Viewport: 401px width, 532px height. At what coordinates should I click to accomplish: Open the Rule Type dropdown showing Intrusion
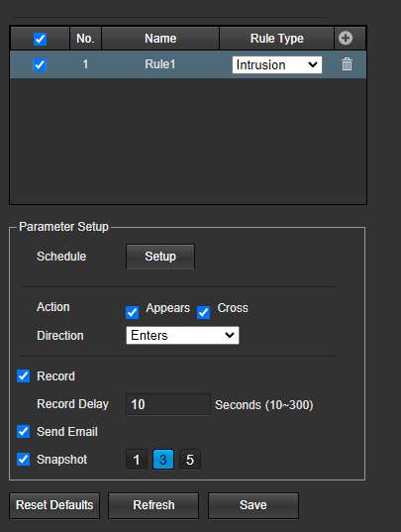coord(277,64)
